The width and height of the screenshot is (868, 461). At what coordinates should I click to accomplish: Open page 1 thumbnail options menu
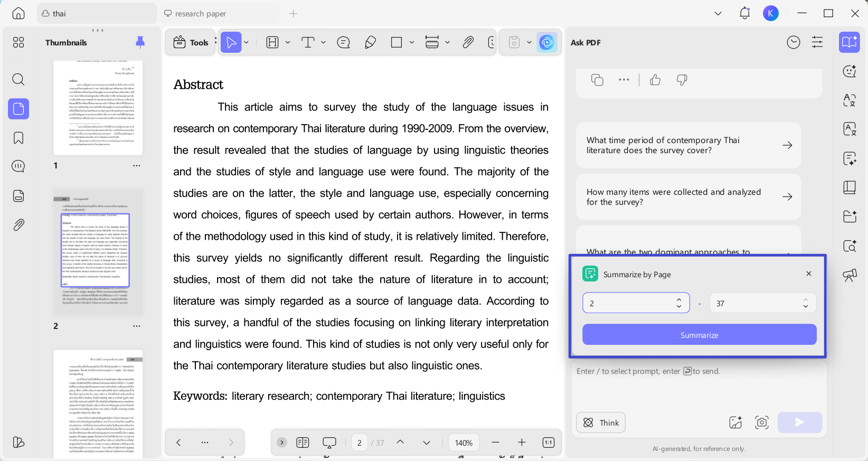[x=137, y=165]
